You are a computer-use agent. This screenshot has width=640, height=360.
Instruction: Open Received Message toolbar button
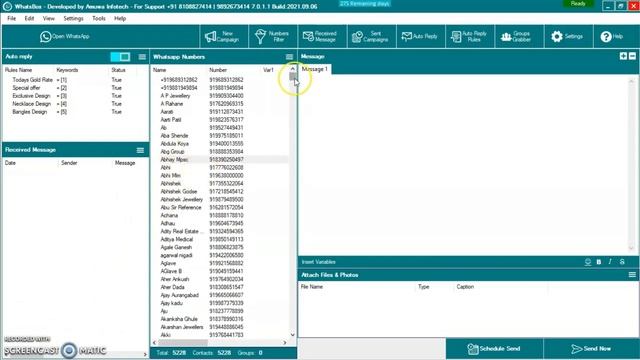pyautogui.click(x=321, y=36)
